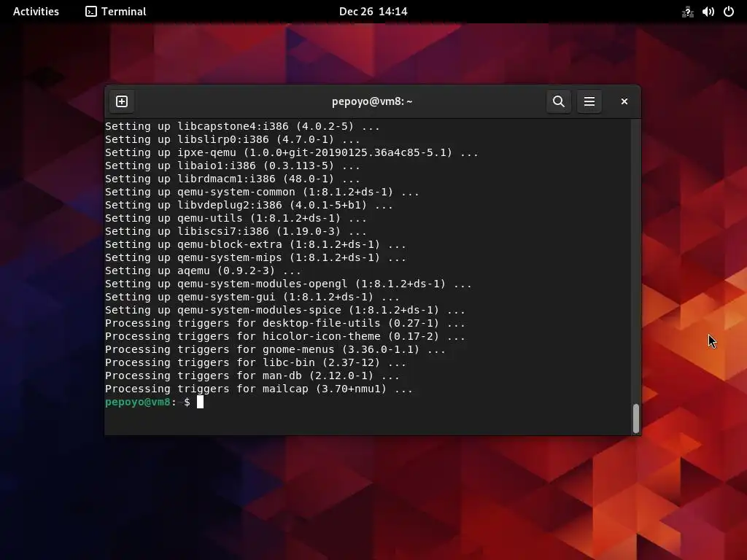Click the line Processing triggers for libc-bin
The image size is (747, 560).
tap(256, 362)
